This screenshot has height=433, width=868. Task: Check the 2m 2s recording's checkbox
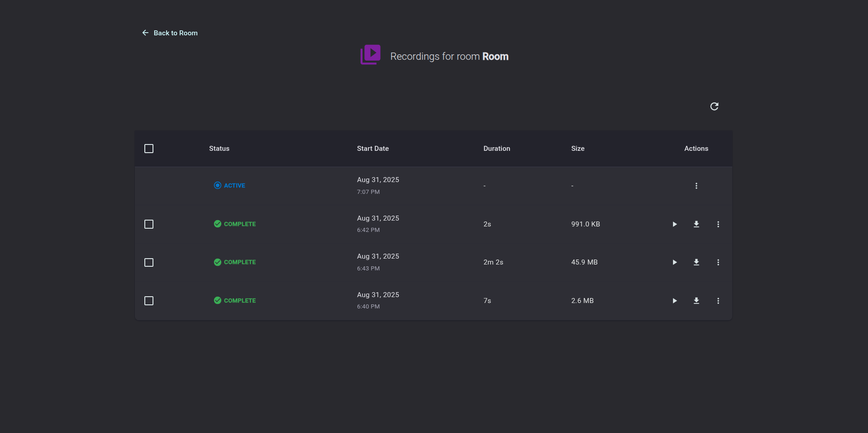149,263
